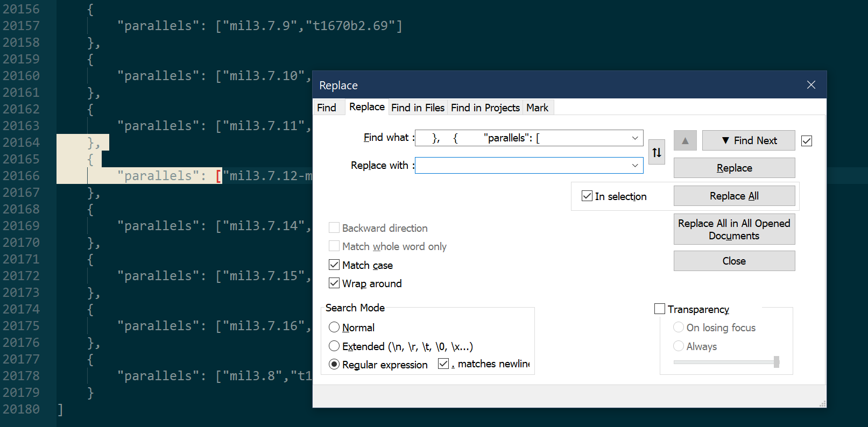Click the closing bracket on line 20180
The height and width of the screenshot is (427, 868).
[60, 409]
